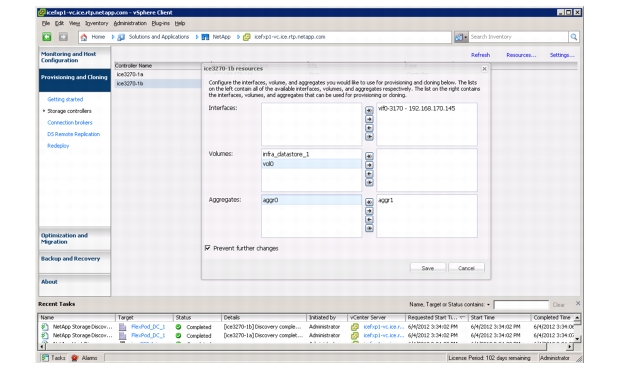Click the Refresh link

pyautogui.click(x=480, y=55)
